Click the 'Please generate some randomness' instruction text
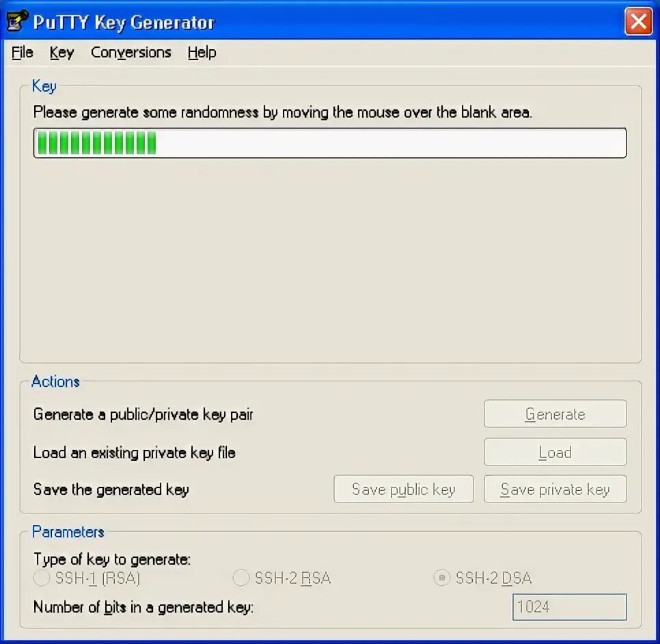Viewport: 660px width, 644px height. (283, 112)
